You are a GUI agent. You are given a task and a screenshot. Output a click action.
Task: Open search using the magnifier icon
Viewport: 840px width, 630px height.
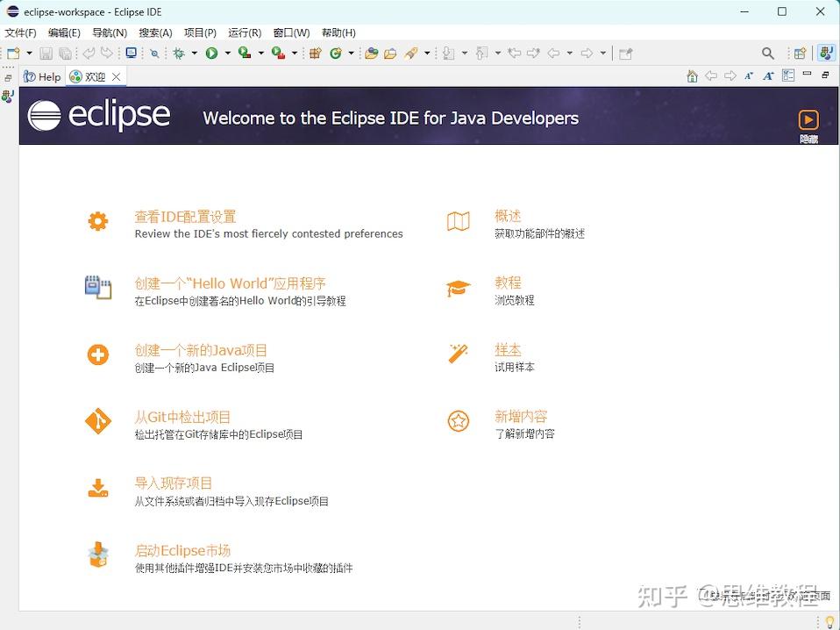[768, 54]
